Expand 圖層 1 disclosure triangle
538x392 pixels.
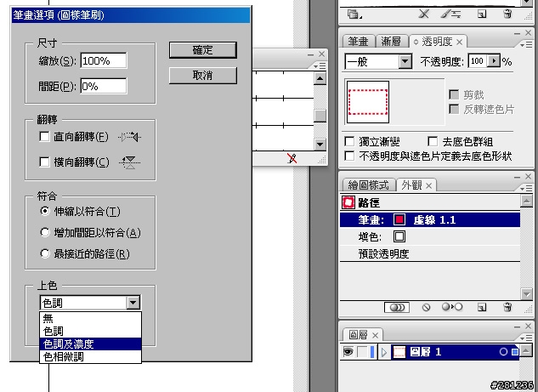383,352
